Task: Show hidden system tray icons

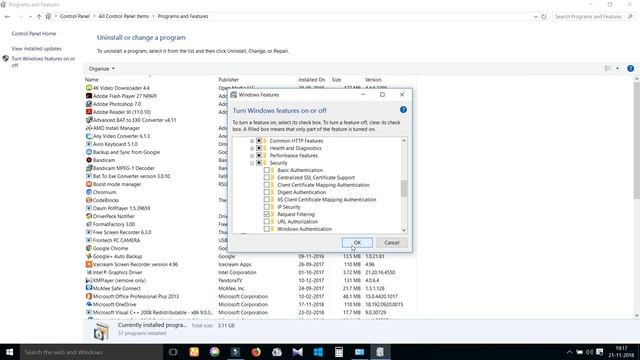Action: 569,352
